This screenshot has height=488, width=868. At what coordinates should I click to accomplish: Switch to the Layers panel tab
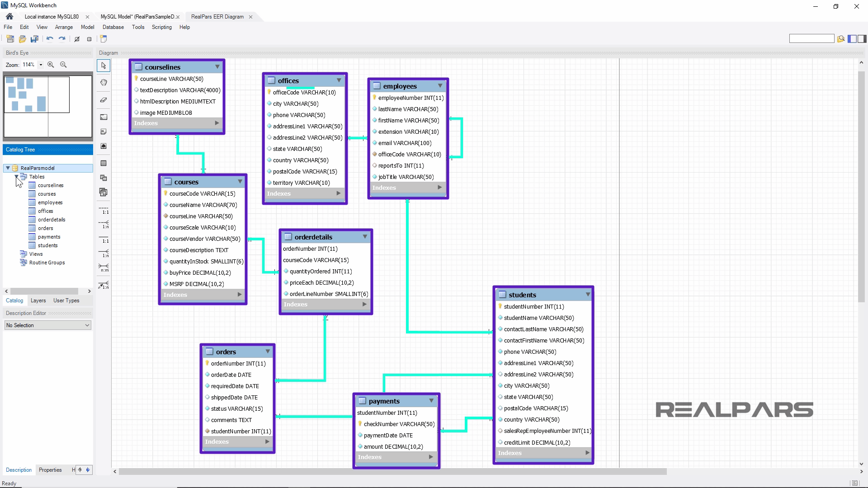(38, 300)
